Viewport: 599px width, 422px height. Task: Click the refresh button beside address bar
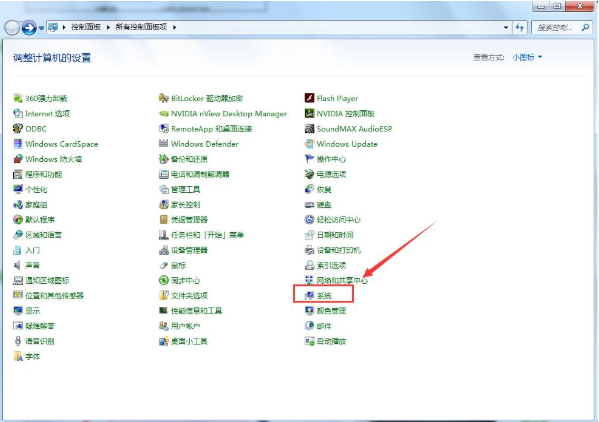tap(520, 27)
